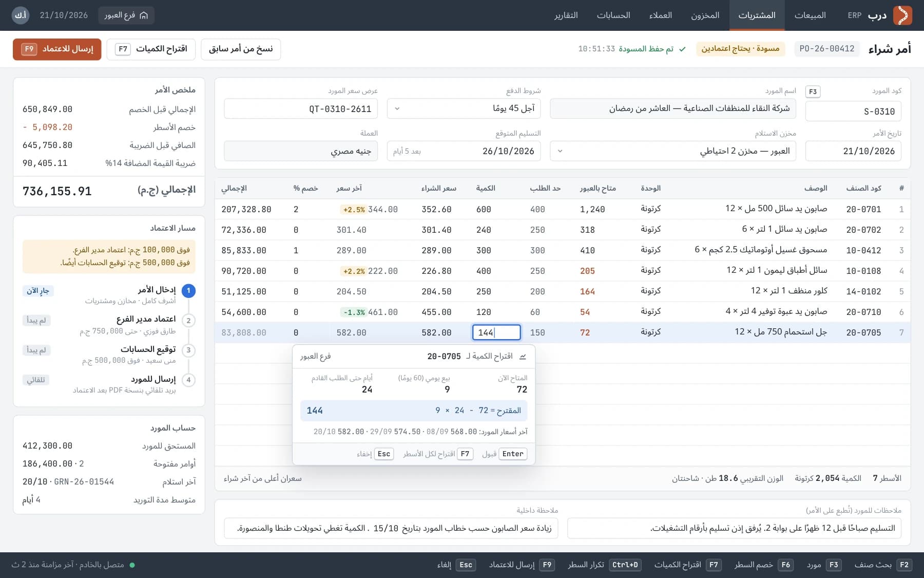Click step 4 circle إرسال للمورد
This screenshot has width=924, height=578.
pyautogui.click(x=188, y=380)
